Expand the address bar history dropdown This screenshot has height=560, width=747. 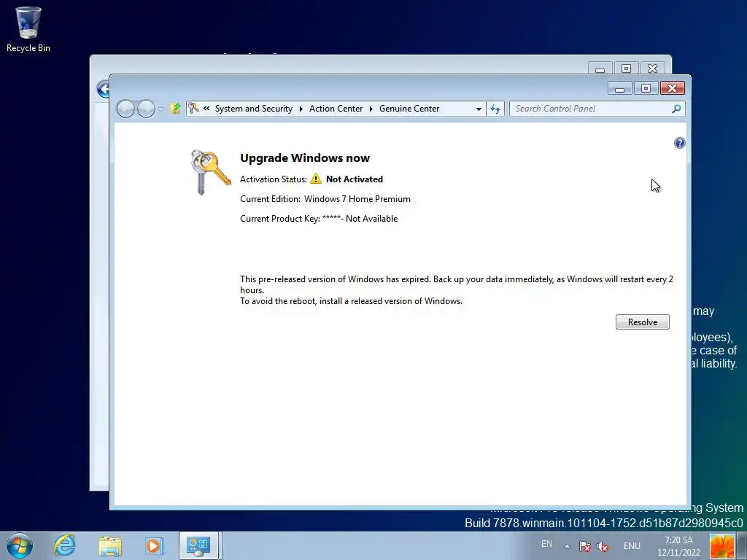(479, 109)
